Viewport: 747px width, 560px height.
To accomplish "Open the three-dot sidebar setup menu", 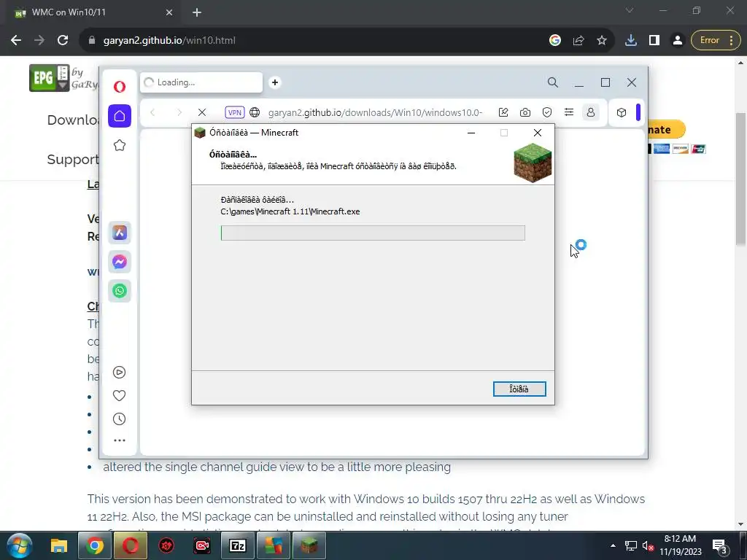I will click(x=120, y=440).
